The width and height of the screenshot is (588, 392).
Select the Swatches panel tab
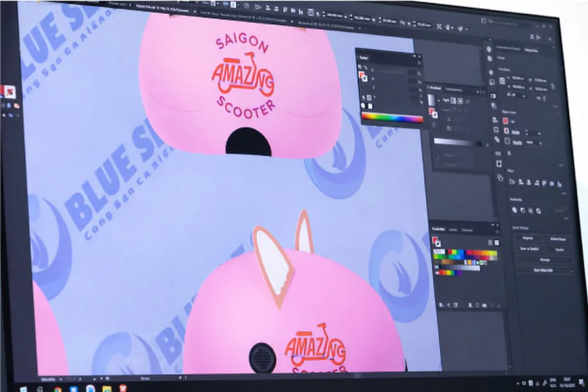click(x=438, y=229)
